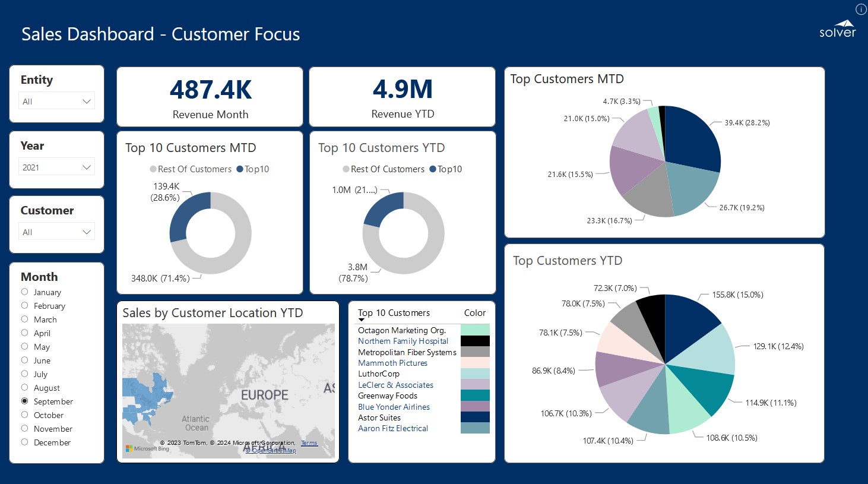Select the September month radio button

coord(25,401)
